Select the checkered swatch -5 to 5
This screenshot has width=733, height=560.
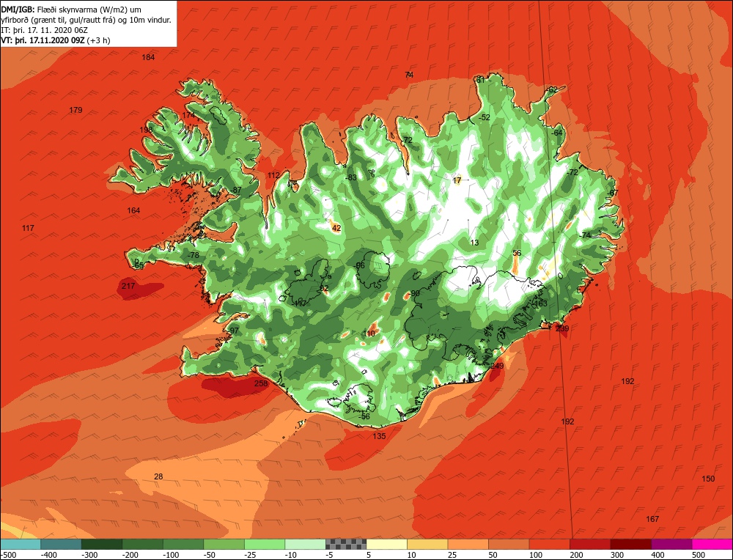coord(346,544)
